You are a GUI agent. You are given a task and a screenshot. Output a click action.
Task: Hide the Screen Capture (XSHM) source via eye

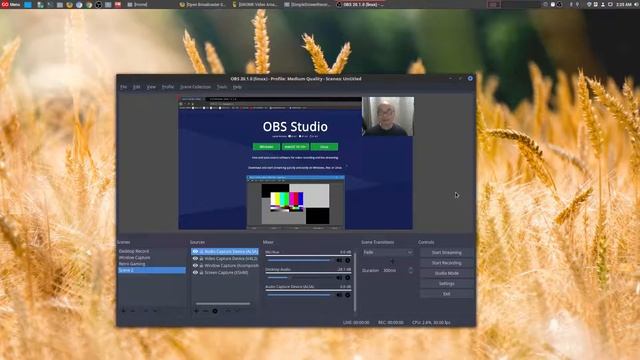[195, 273]
